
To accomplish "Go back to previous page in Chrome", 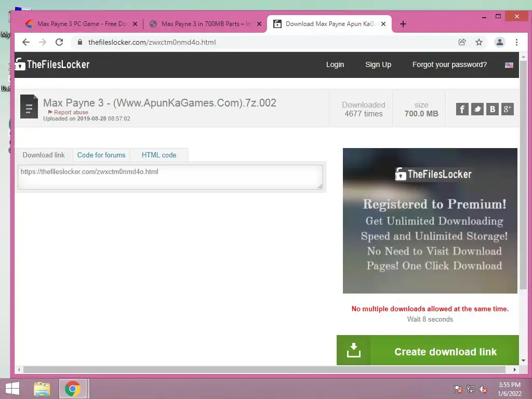I will (x=26, y=42).
